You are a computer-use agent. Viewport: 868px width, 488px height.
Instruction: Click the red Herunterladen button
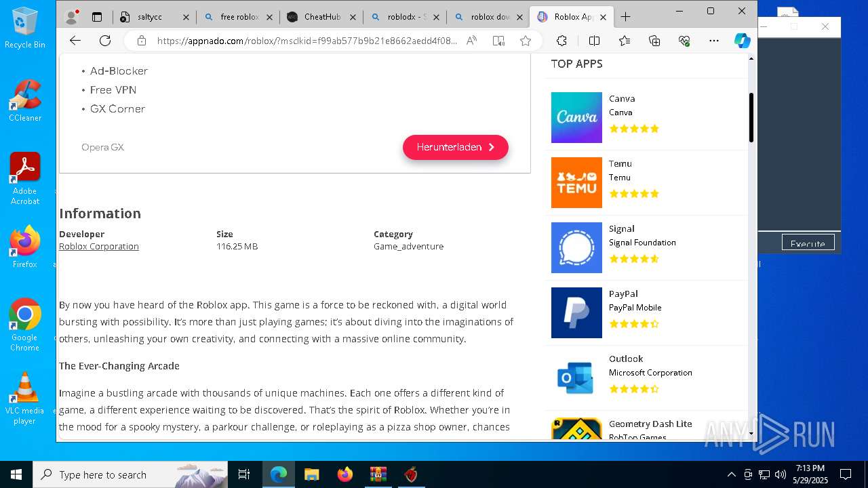coord(456,147)
